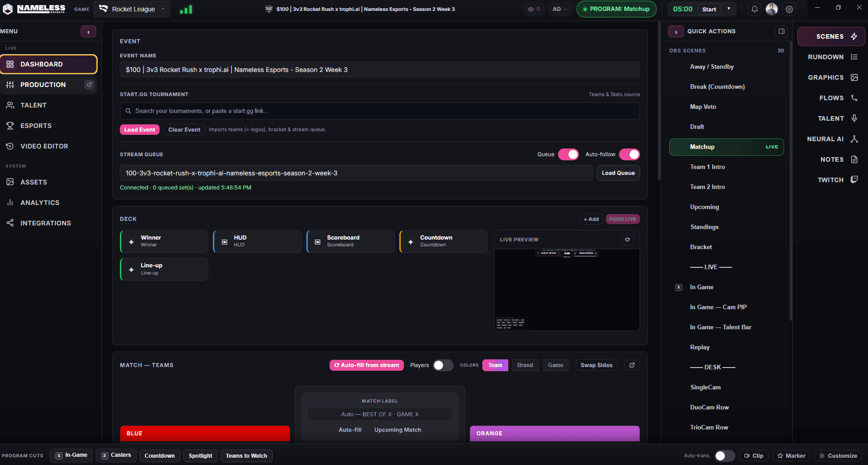Screen dimensions: 868x465
Task: Toggle the Auto-trans. switch
Action: [x=724, y=456]
